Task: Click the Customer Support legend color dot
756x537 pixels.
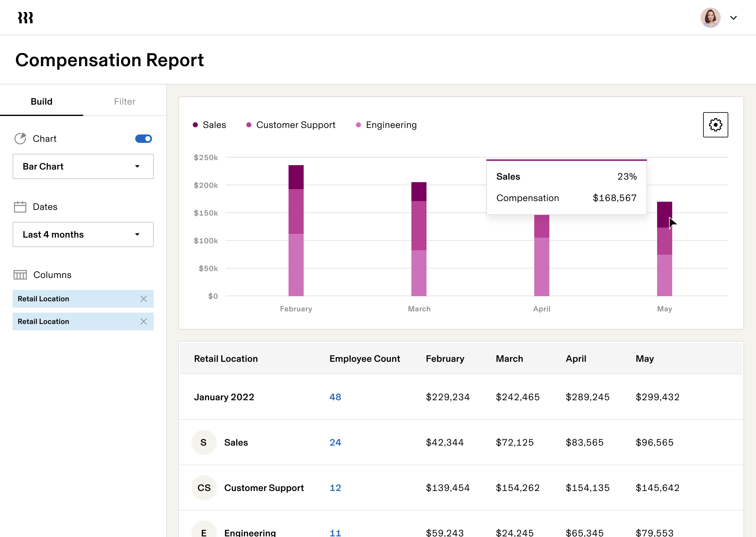Action: coord(249,125)
